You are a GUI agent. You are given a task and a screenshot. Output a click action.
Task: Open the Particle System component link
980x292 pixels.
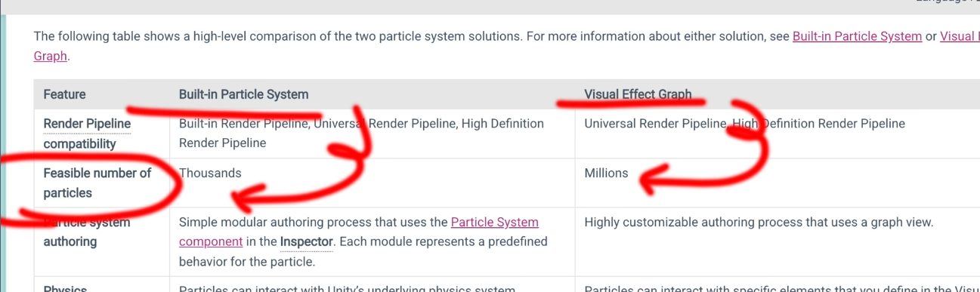pyautogui.click(x=359, y=232)
